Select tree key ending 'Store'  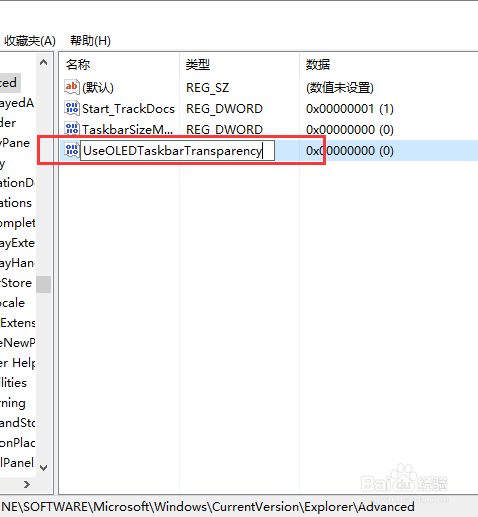[x=16, y=283]
